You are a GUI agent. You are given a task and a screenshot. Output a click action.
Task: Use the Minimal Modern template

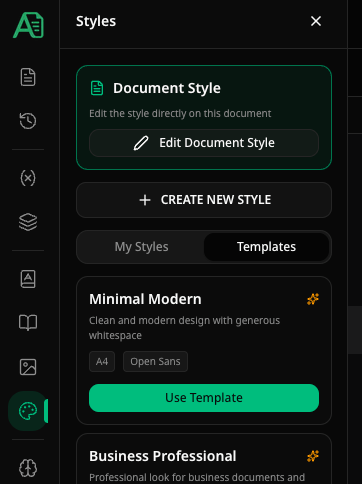(x=204, y=398)
